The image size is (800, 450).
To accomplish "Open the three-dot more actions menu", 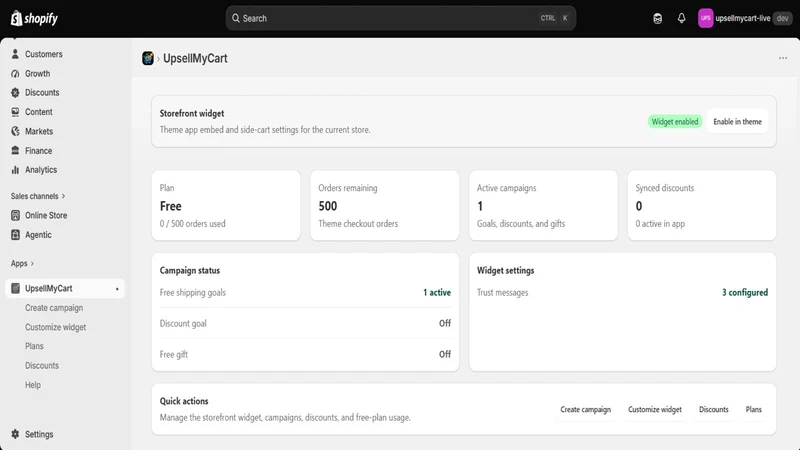I will (783, 58).
